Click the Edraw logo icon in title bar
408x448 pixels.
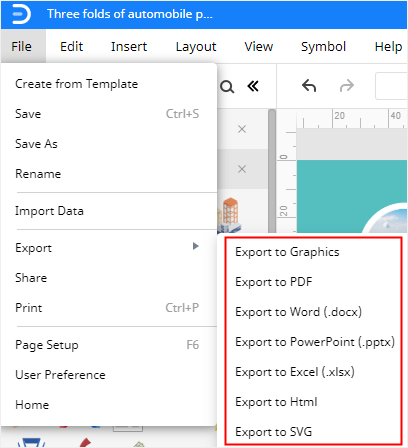tap(21, 14)
